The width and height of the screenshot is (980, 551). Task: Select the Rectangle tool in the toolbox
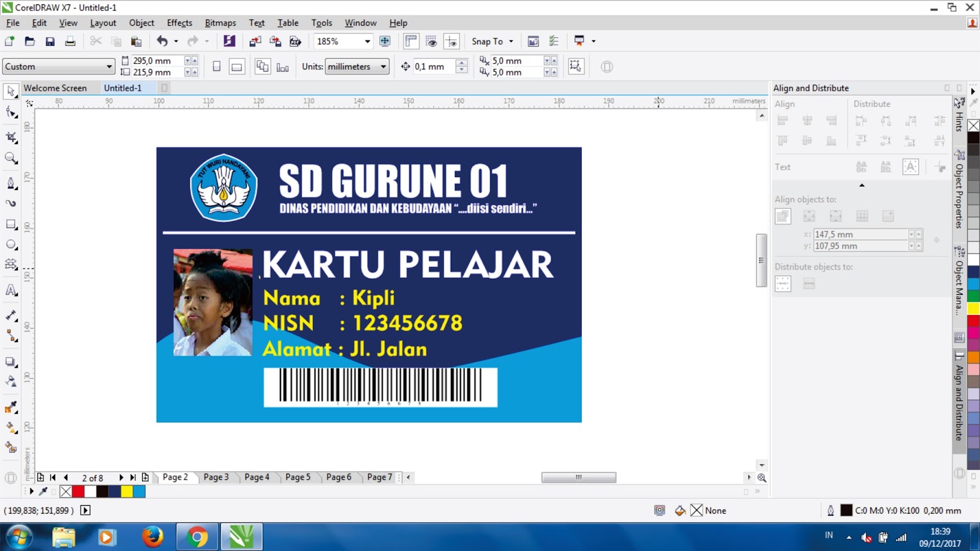pos(11,224)
